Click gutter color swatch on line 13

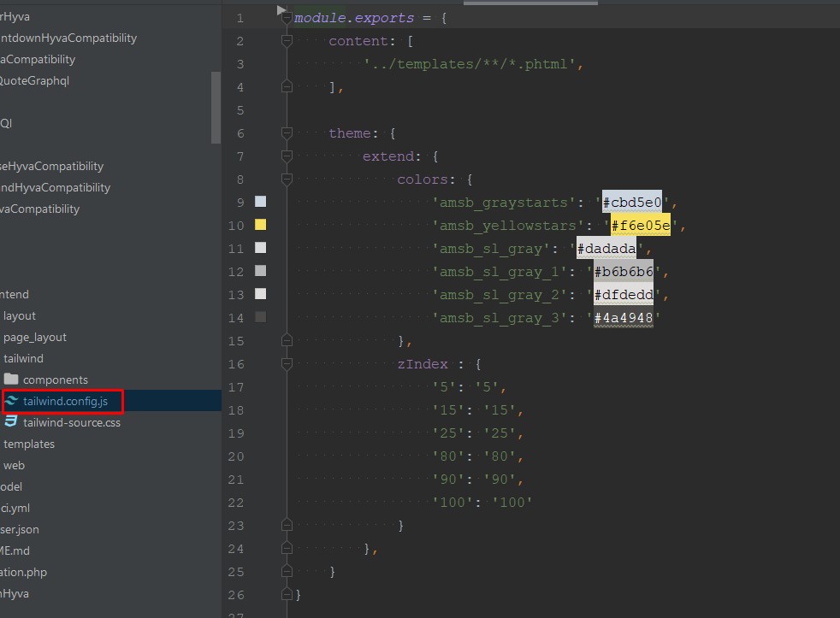point(260,293)
